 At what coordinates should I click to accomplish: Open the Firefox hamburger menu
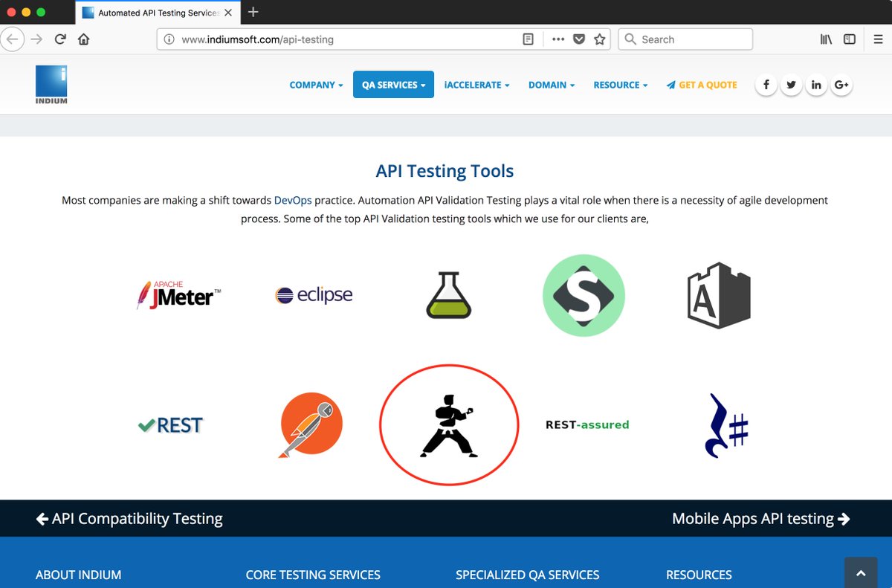(x=879, y=39)
